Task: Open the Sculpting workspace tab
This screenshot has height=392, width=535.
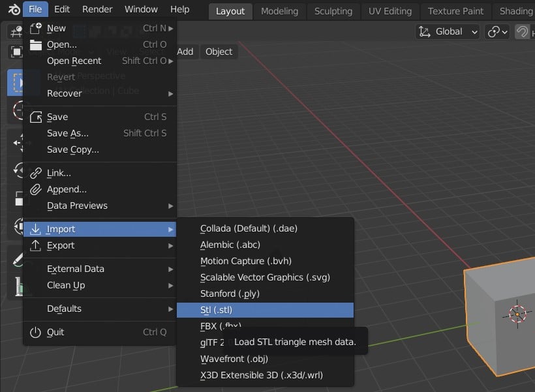Action: 333,11
